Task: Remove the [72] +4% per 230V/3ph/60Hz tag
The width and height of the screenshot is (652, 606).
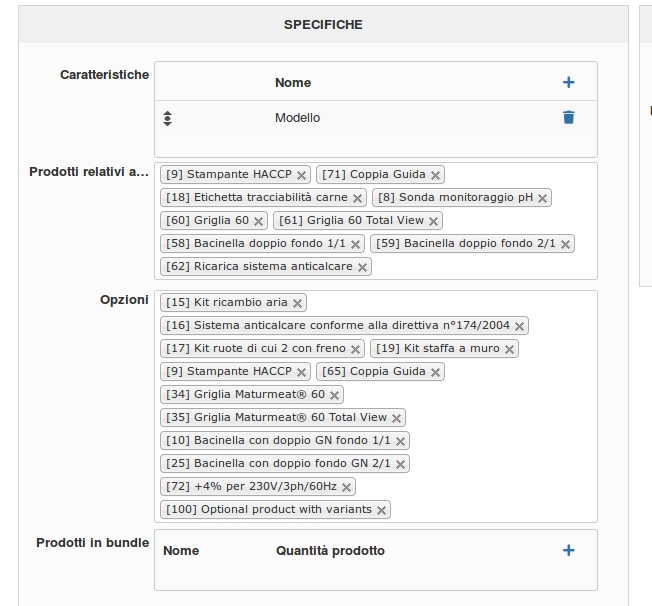Action: tap(346, 487)
